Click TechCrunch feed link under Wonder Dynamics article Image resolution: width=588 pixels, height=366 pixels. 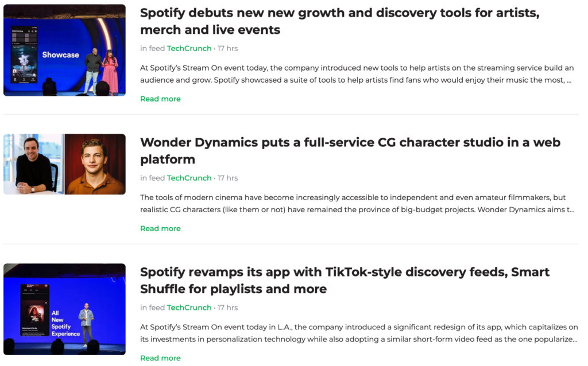coord(189,178)
